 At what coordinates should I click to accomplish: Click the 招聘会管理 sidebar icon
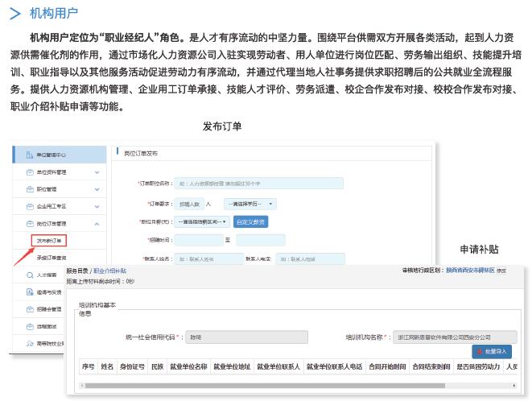pyautogui.click(x=29, y=309)
